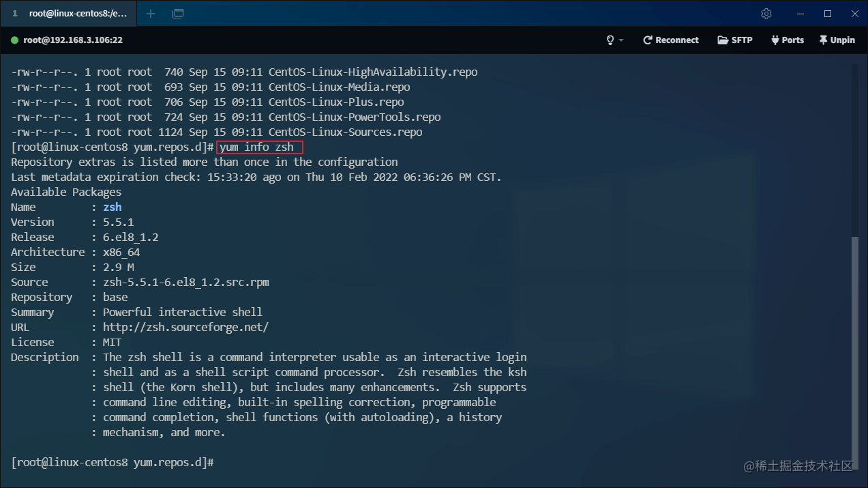Open SFTP panel
This screenshot has width=868, height=488.
point(735,40)
